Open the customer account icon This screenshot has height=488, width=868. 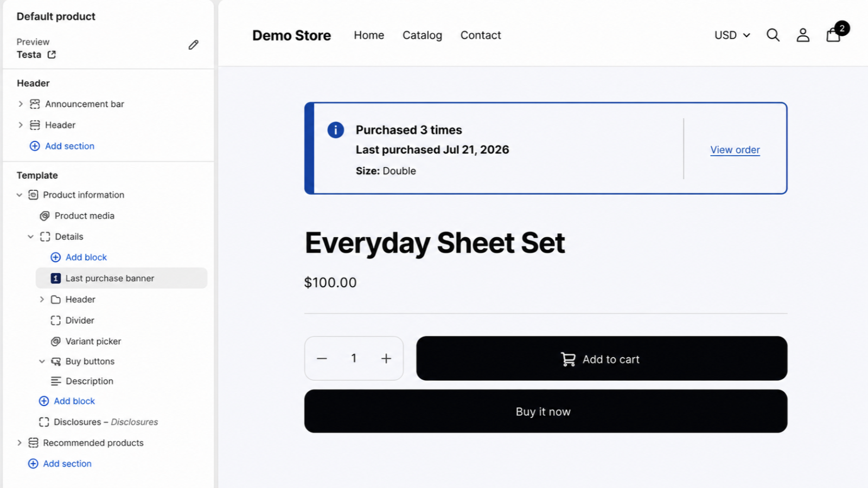click(x=803, y=35)
